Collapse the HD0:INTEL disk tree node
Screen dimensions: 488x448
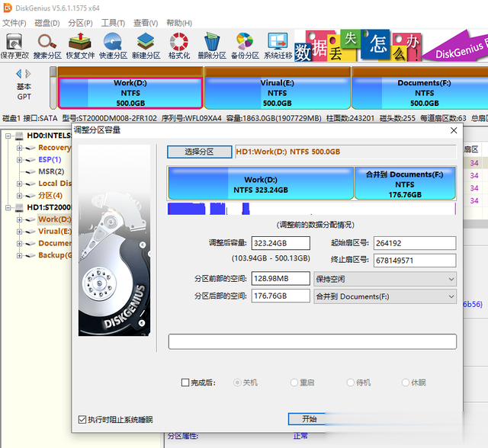(x=8, y=136)
